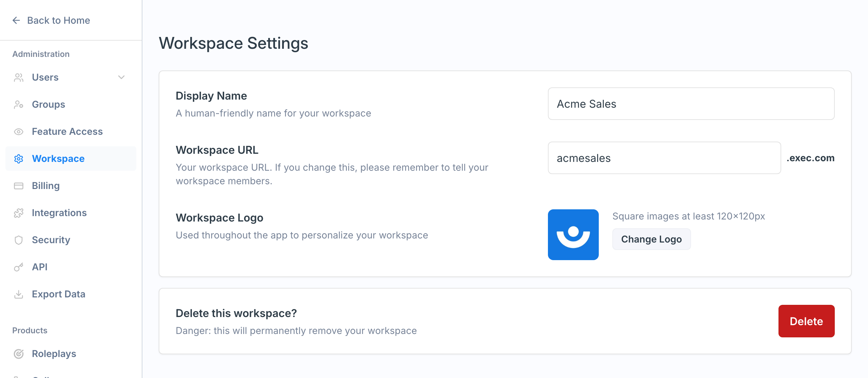Click the Billing card icon
The height and width of the screenshot is (378, 868).
coord(19,186)
